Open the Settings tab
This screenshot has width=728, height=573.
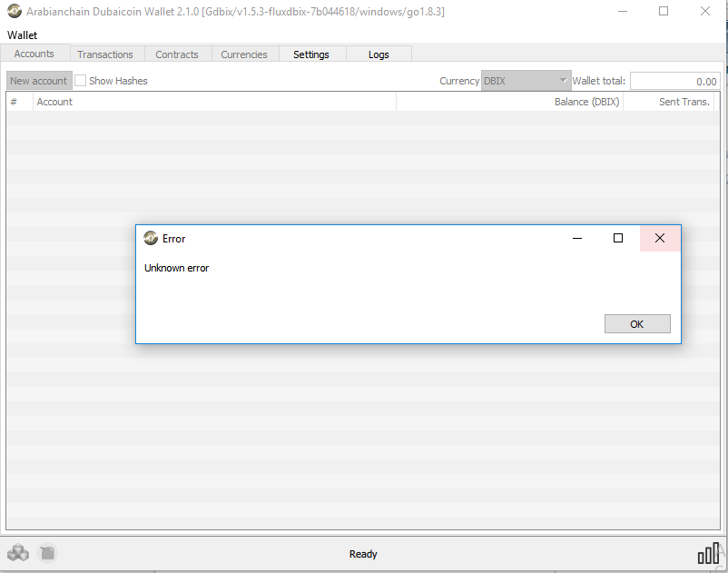point(311,54)
